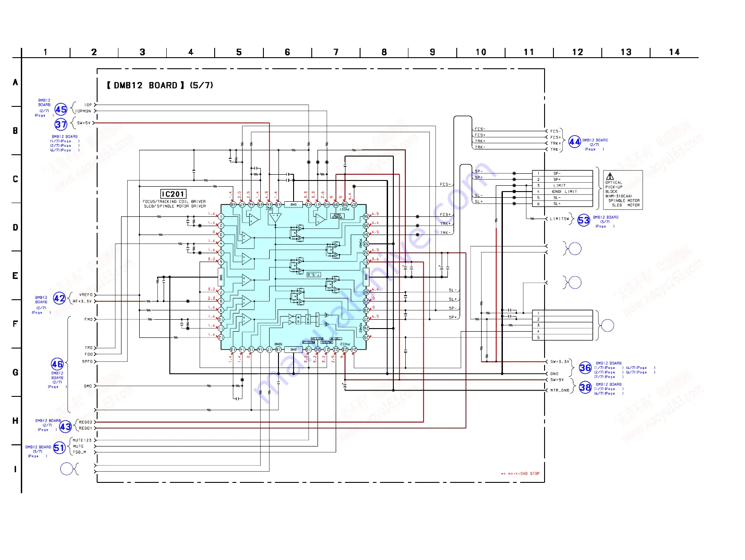Image resolution: width=745 pixels, height=560 pixels.
Task: Click the TRO signal label
Action: 89,348
